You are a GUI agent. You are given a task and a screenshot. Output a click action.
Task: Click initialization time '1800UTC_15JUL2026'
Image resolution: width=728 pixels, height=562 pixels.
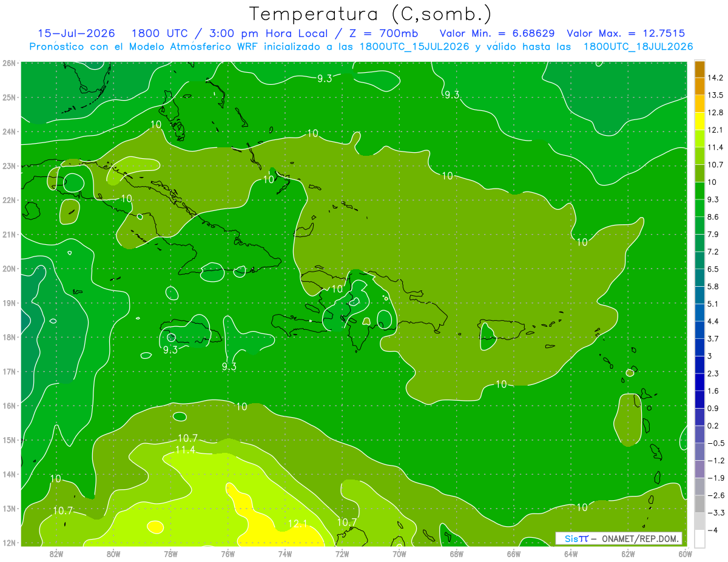coord(414,47)
